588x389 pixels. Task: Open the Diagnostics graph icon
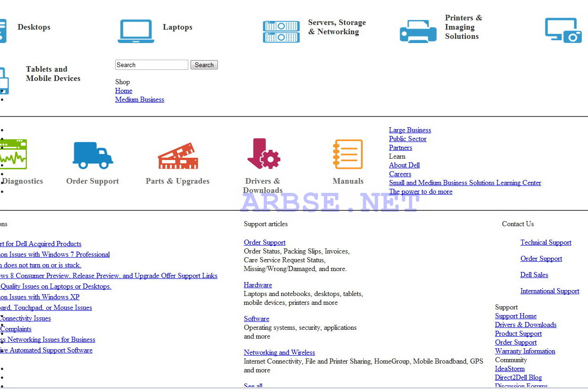[x=13, y=154]
